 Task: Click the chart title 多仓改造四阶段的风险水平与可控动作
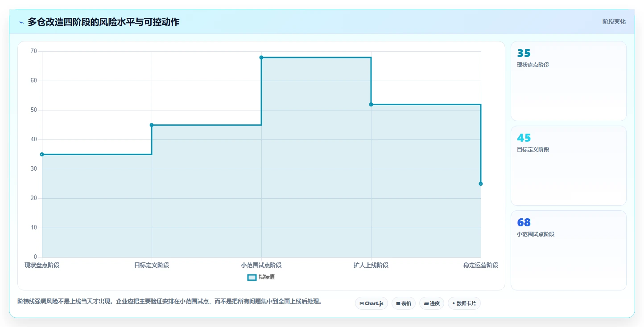click(103, 22)
